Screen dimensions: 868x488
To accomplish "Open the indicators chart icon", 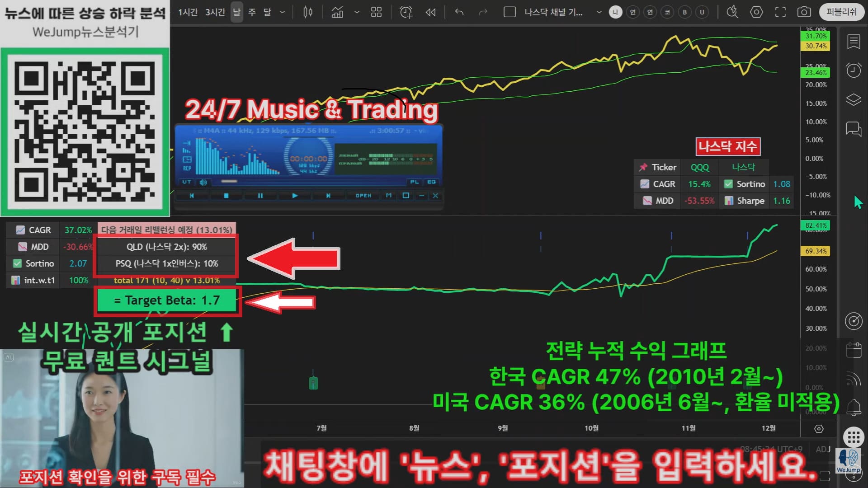I will 337,12.
